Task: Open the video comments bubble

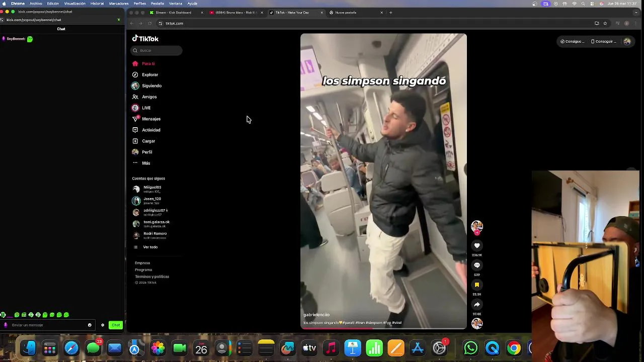Action: (x=477, y=265)
